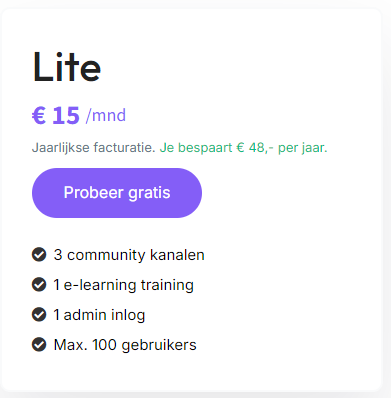Click the Jaarlijkse facturatie text

click(94, 147)
